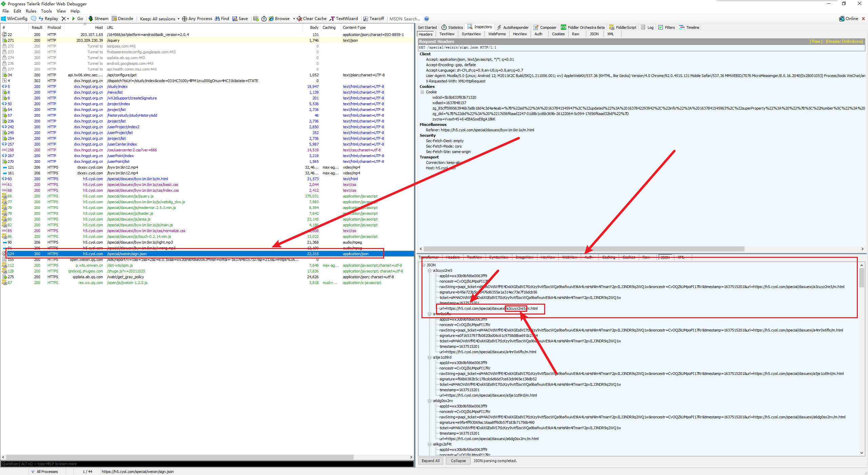The height and width of the screenshot is (475, 868).
Task: Click the Online network status indicator
Action: pyautogui.click(x=848, y=19)
